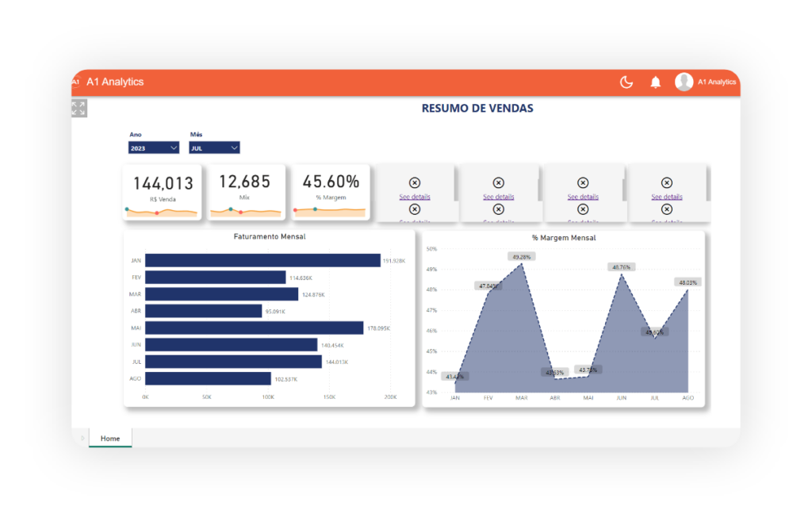Viewport: 812px width, 521px height.
Task: Click the error X icon in the second broken card
Action: (498, 183)
